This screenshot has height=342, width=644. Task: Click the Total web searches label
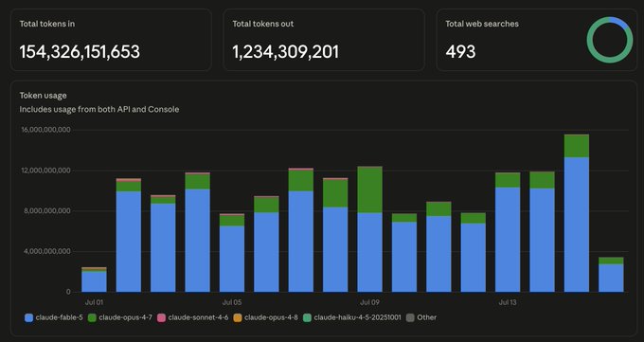tap(482, 24)
